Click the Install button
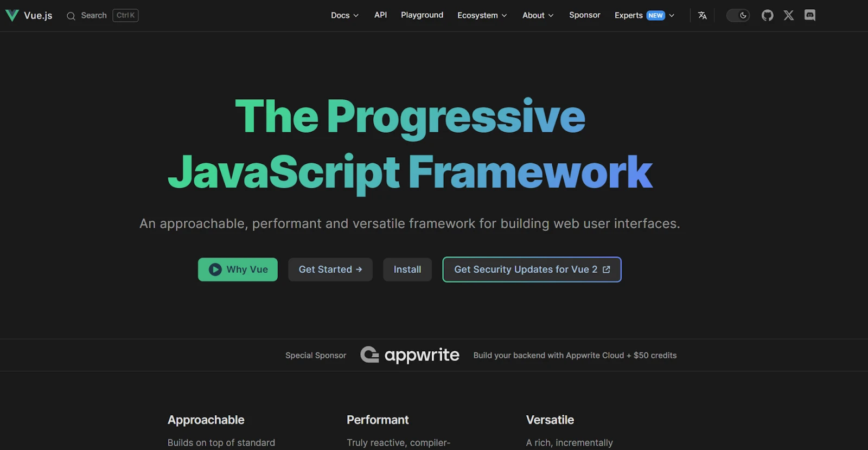Viewport: 868px width, 450px height. tap(407, 269)
